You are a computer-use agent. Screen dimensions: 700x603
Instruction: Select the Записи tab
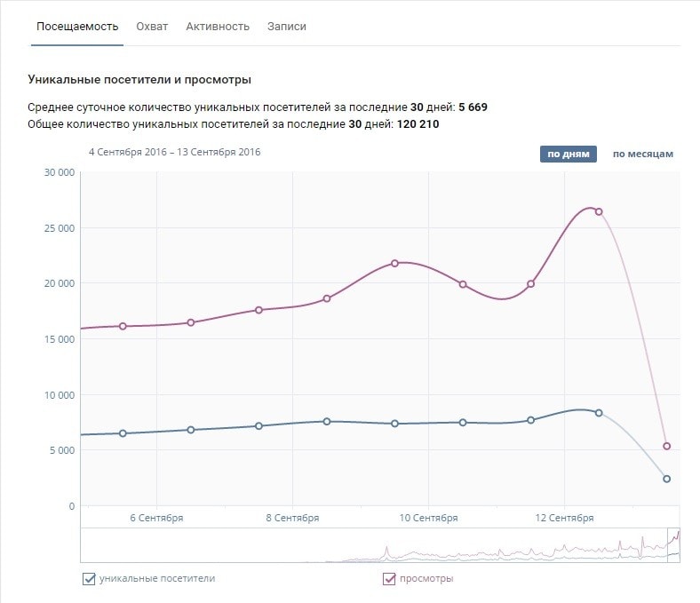click(286, 27)
